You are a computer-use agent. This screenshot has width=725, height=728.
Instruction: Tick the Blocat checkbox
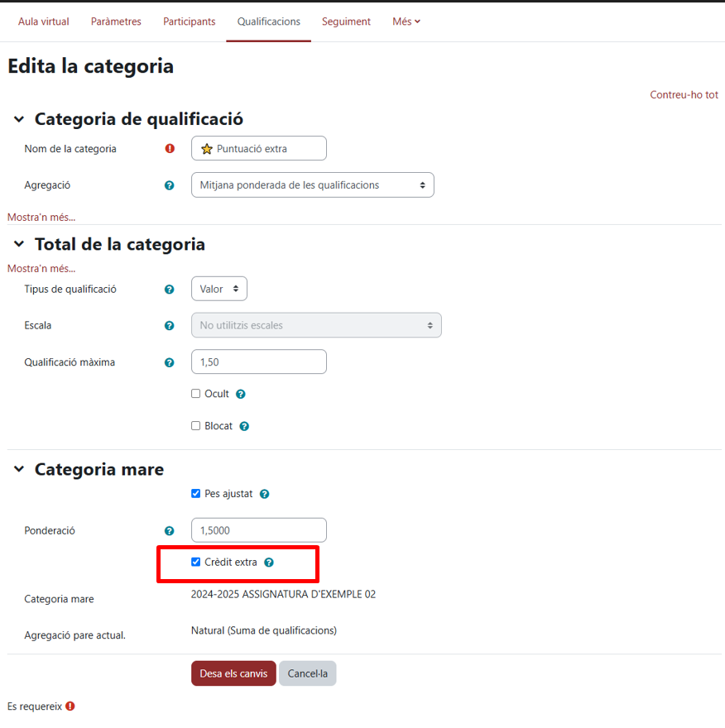(196, 426)
